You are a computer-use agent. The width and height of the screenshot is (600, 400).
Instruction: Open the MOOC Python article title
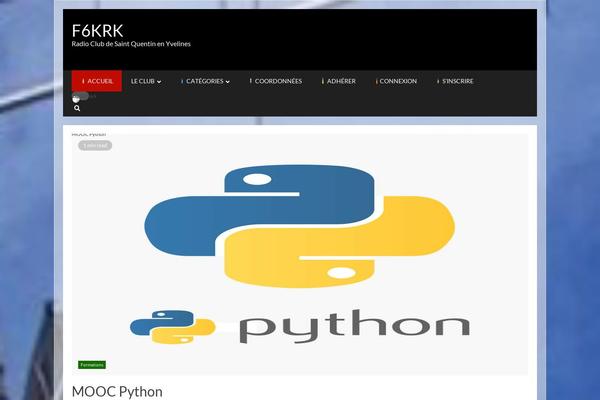click(117, 392)
